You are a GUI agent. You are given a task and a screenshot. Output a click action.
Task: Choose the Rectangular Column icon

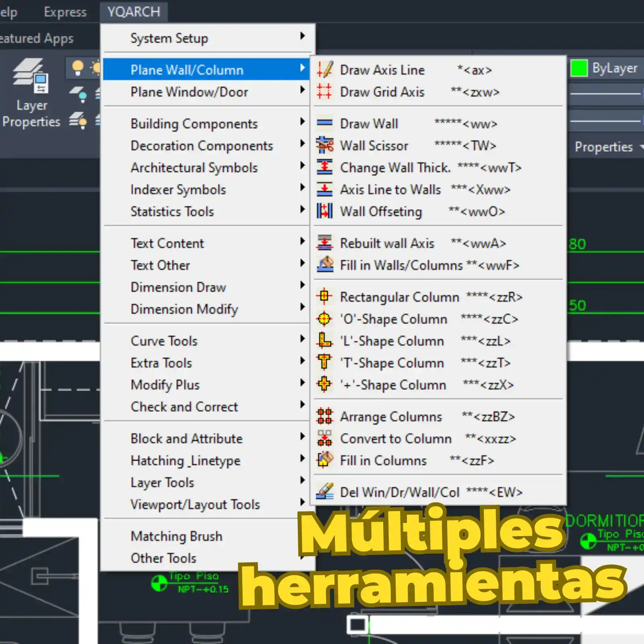[324, 297]
